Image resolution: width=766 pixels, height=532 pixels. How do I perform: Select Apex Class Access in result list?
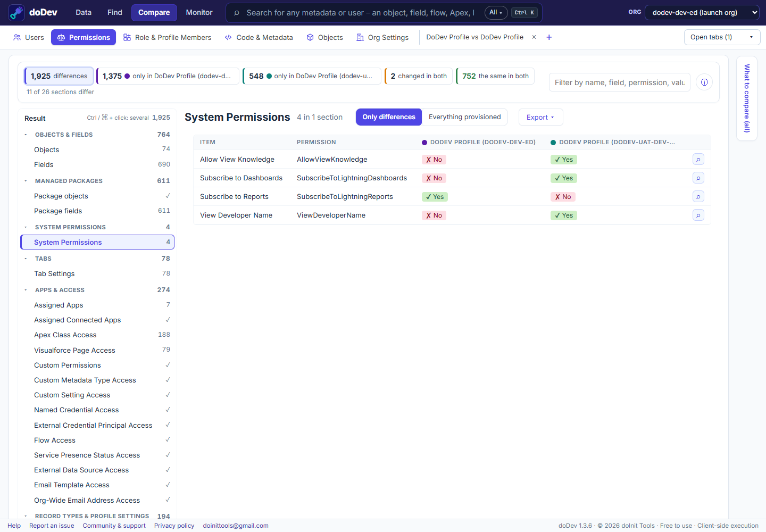(x=98, y=335)
